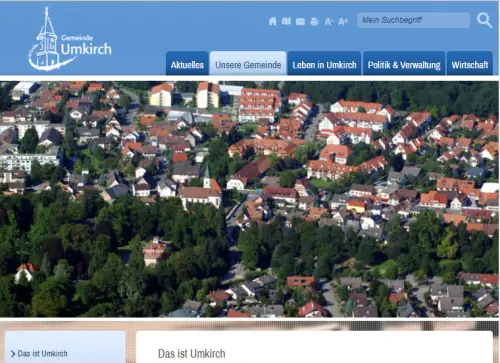Click the aerial photo of Umkirch

pos(249,199)
